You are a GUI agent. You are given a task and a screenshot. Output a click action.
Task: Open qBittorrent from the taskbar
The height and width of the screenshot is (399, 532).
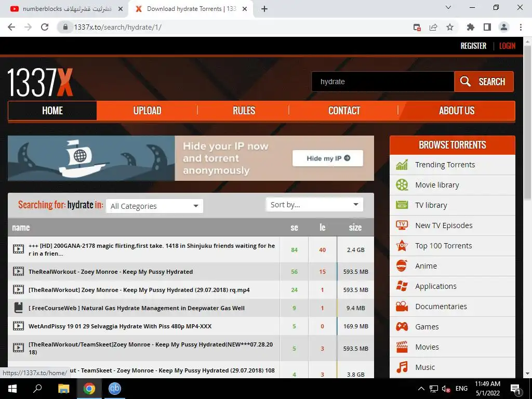pos(115,389)
